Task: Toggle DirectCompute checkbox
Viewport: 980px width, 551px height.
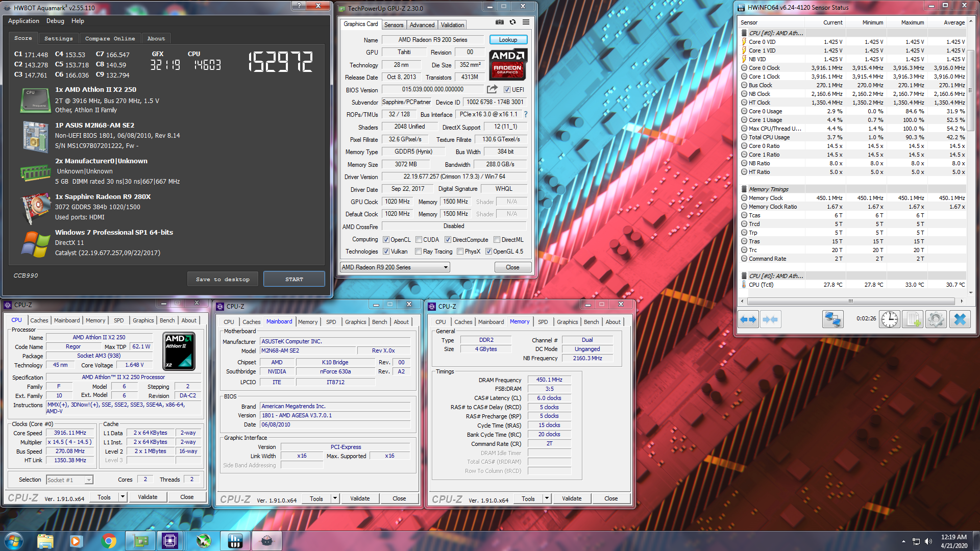Action: (x=448, y=240)
